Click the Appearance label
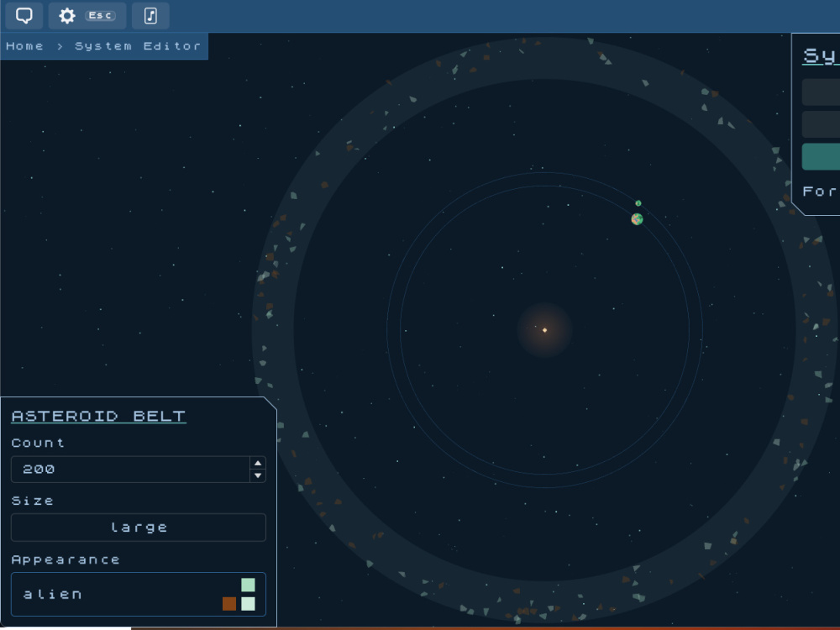 pyautogui.click(x=66, y=559)
